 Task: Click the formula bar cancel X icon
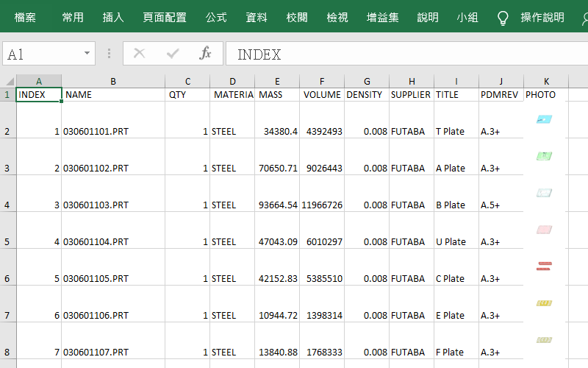tap(140, 54)
